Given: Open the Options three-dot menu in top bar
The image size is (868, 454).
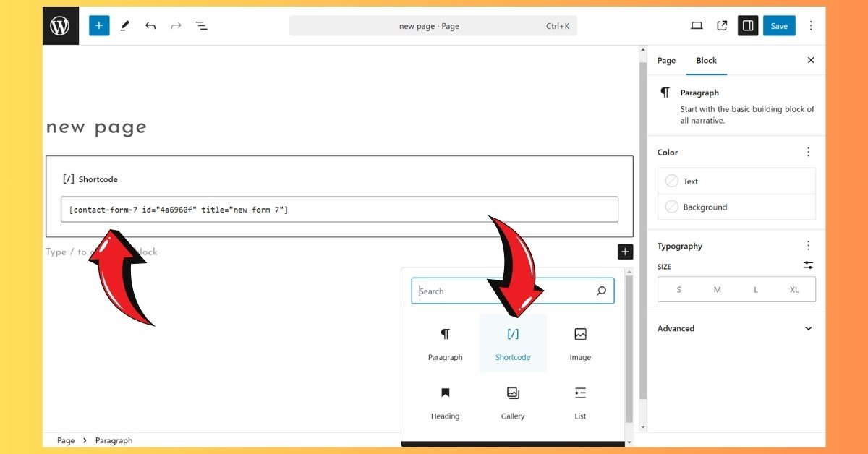Looking at the screenshot, I should [x=811, y=25].
